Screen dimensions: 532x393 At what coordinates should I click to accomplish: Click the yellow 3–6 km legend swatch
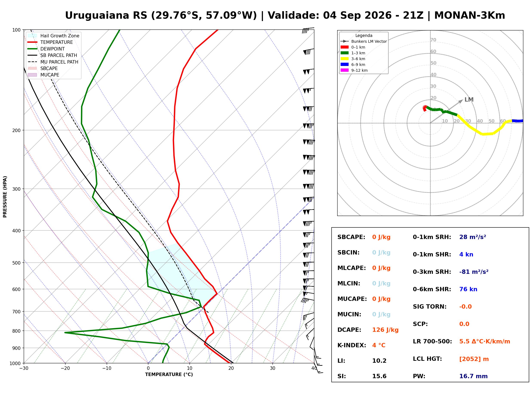(x=344, y=59)
